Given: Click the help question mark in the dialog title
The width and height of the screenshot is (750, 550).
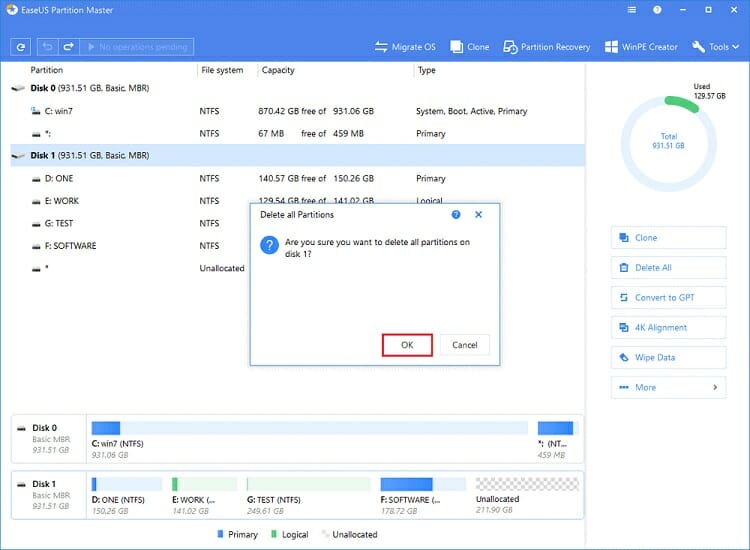Looking at the screenshot, I should click(x=456, y=215).
